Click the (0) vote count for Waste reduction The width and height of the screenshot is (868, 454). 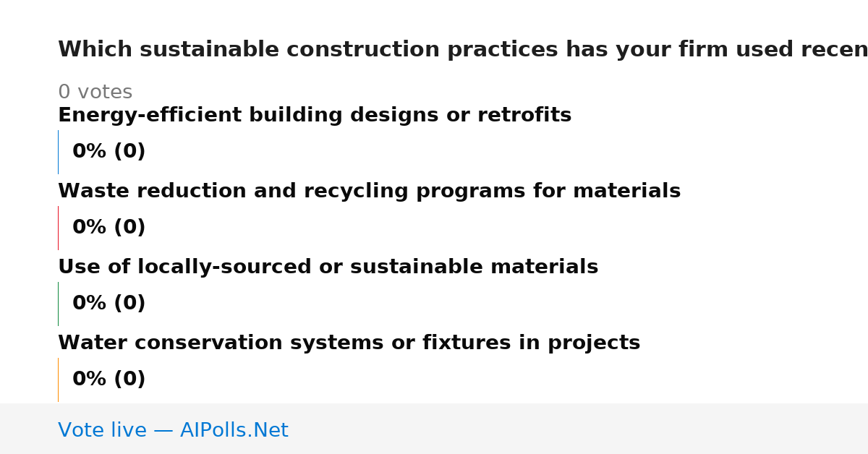[129, 228]
